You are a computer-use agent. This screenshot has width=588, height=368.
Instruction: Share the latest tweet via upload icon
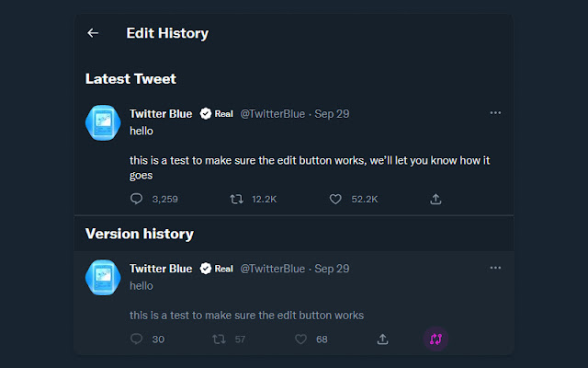[435, 199]
